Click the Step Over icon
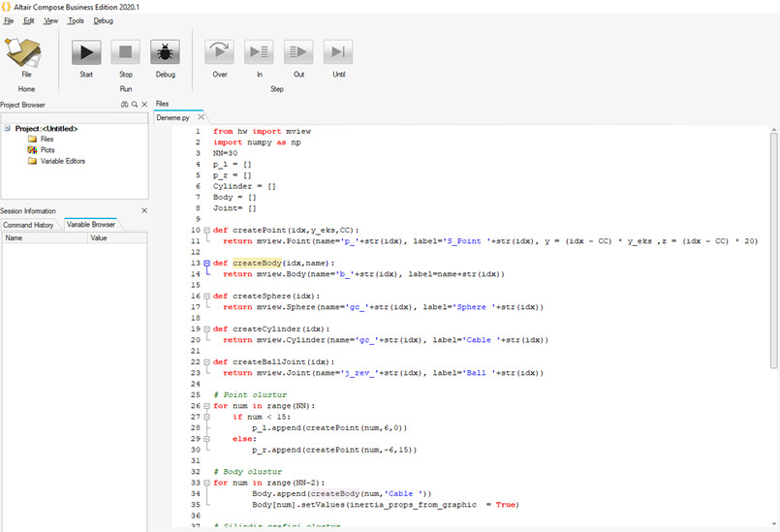This screenshot has width=780, height=532. [x=220, y=53]
